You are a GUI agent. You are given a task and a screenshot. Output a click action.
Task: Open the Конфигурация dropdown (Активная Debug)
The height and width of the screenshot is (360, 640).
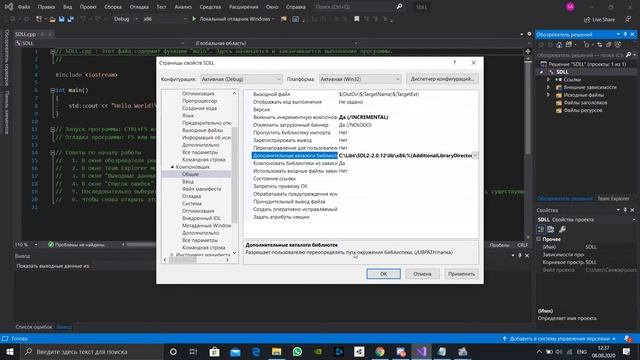241,79
